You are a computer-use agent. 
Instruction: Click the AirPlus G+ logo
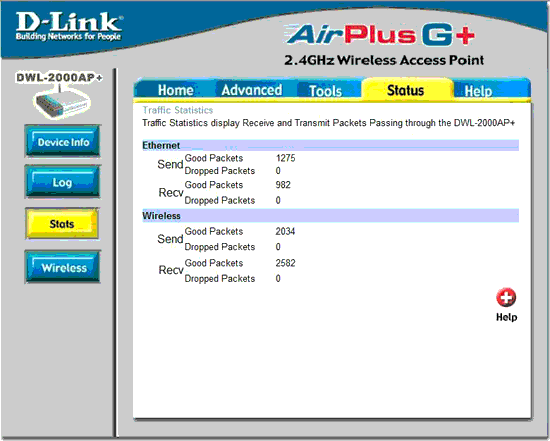[380, 35]
